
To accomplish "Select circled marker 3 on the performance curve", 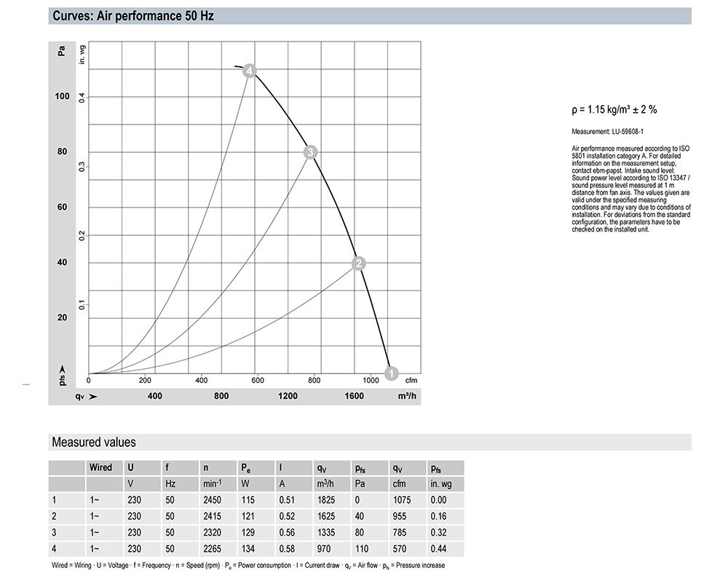I will point(311,152).
